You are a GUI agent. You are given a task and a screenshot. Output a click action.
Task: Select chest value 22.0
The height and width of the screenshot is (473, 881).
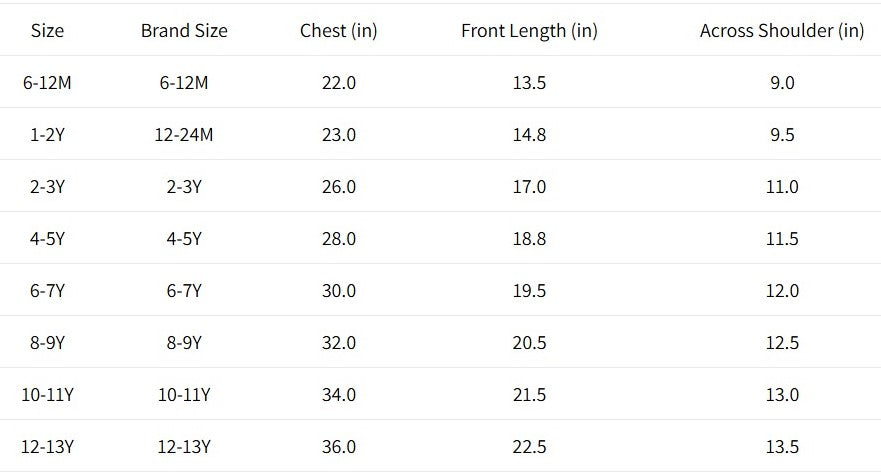tap(338, 83)
